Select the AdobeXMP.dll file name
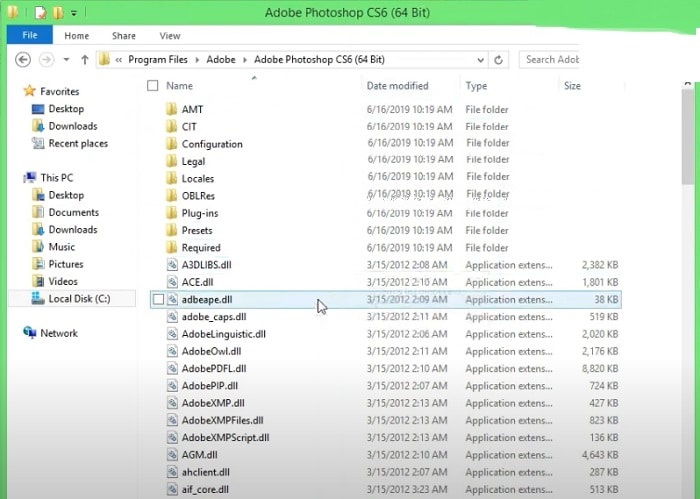Image resolution: width=700 pixels, height=499 pixels. click(x=213, y=403)
